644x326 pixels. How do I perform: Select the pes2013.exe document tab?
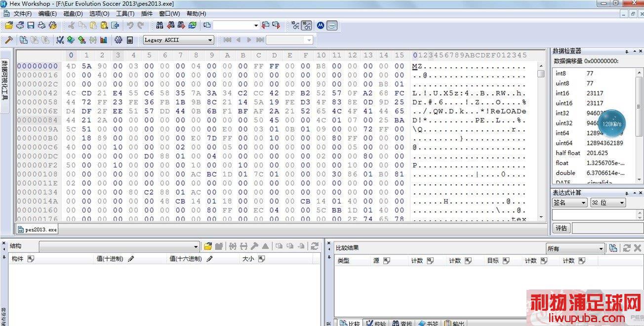(37, 229)
